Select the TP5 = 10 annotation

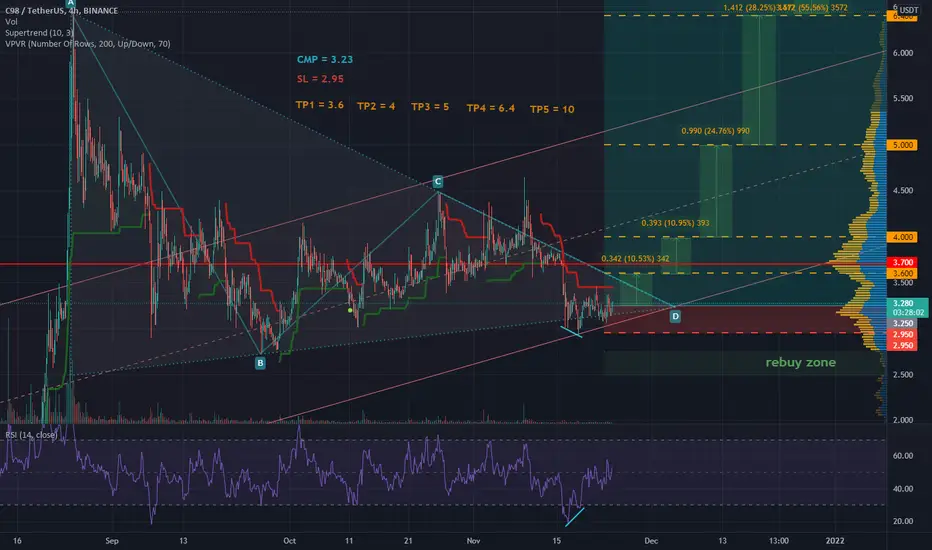pyautogui.click(x=552, y=109)
